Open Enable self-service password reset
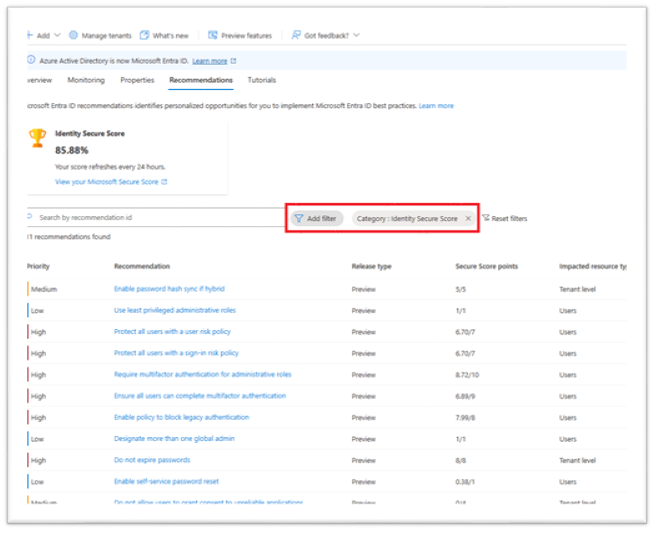654x534 pixels. pyautogui.click(x=166, y=481)
